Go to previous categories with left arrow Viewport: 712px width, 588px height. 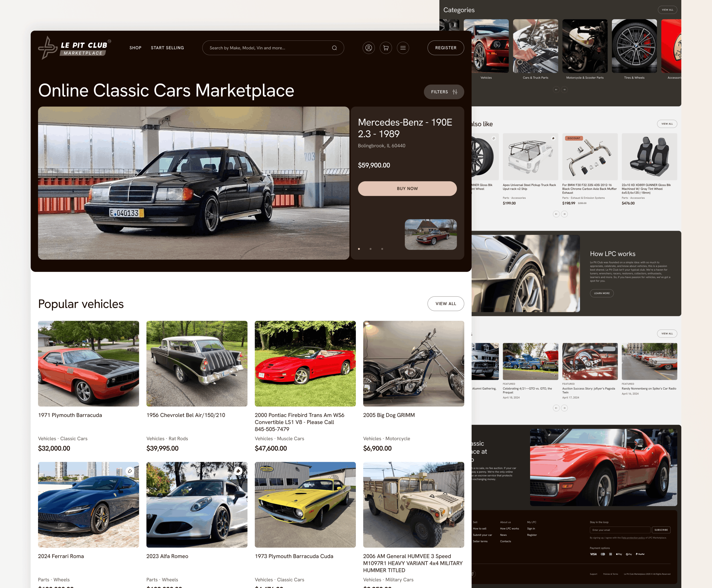(556, 89)
